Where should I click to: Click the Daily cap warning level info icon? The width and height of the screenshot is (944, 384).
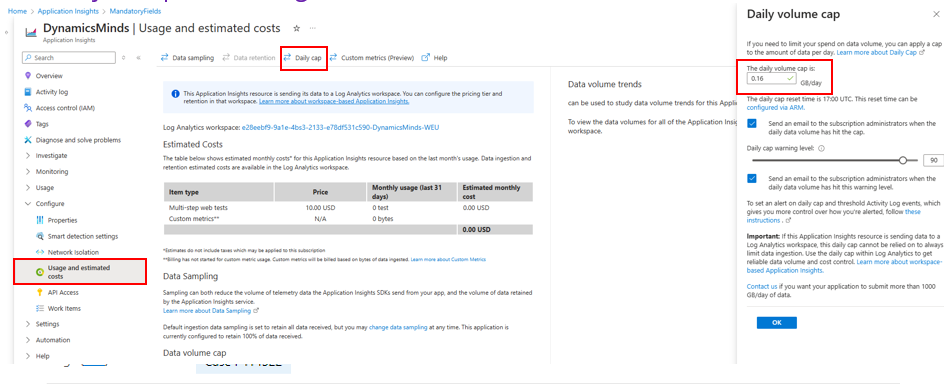(x=822, y=148)
